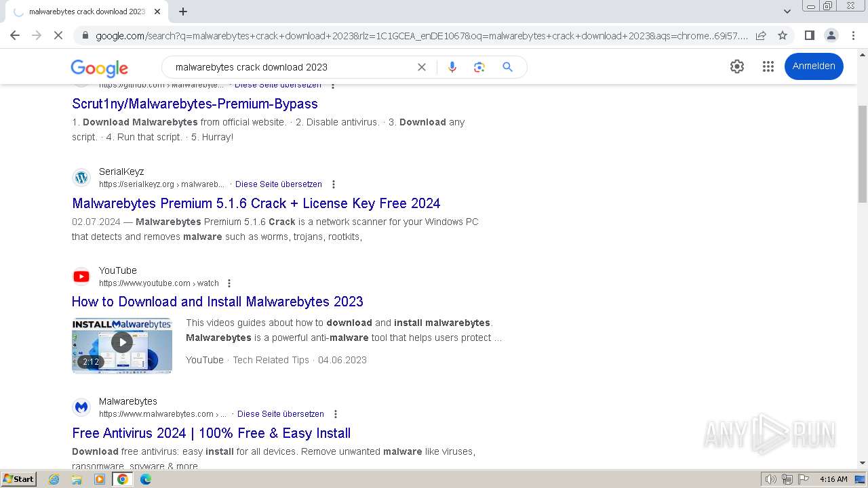This screenshot has height=488, width=868.
Task: Open more options for Malwarebytes result
Action: pos(335,414)
